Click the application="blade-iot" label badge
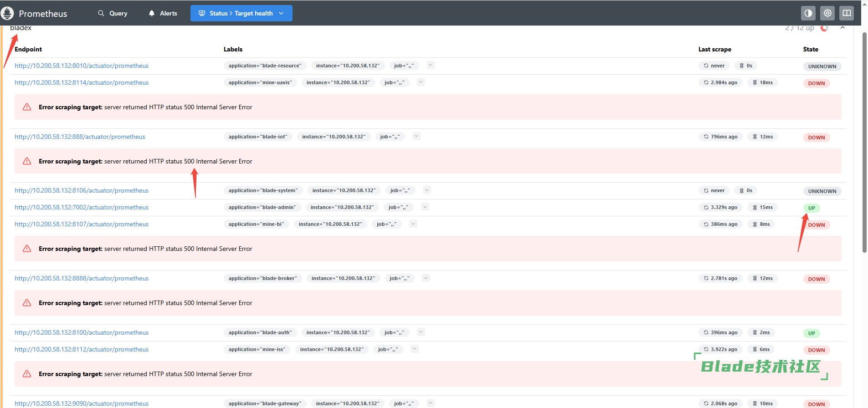 [x=258, y=137]
